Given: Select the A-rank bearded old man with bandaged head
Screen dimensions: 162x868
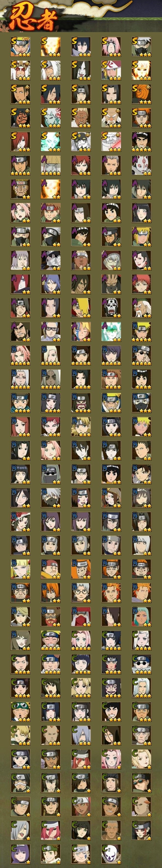Looking at the screenshot, I should pos(141,307).
